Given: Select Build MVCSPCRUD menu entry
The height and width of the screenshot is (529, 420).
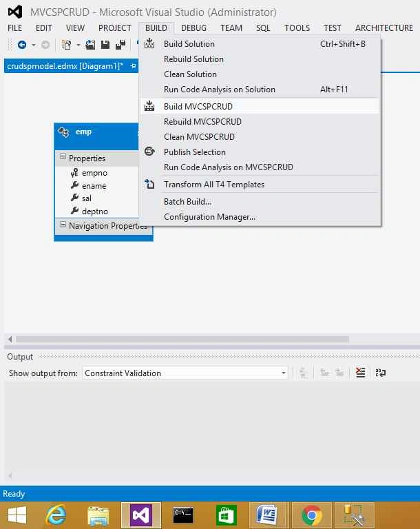Looking at the screenshot, I should (x=260, y=106).
